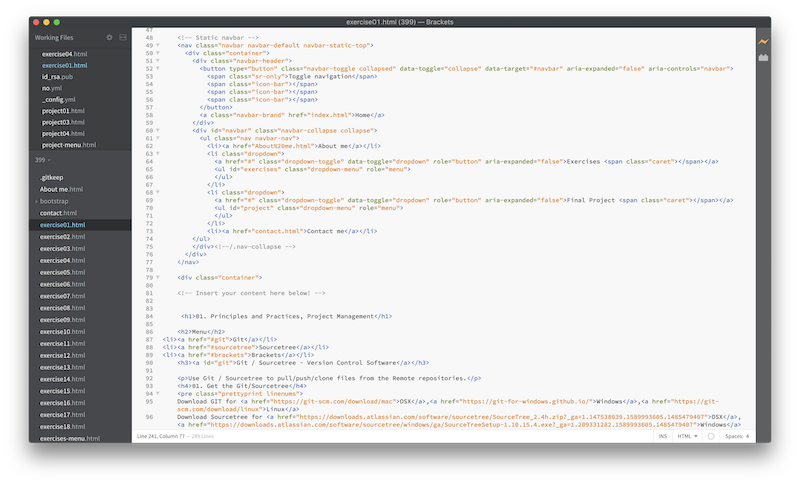Open project04.html in Working Files
Viewport: 800px width, 484px height.
click(x=63, y=134)
